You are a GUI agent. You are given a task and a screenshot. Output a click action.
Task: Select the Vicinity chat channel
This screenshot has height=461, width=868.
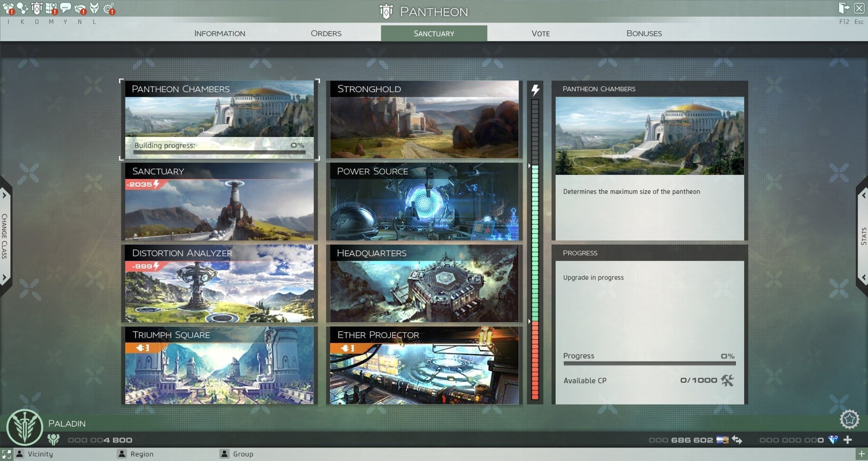[40, 454]
